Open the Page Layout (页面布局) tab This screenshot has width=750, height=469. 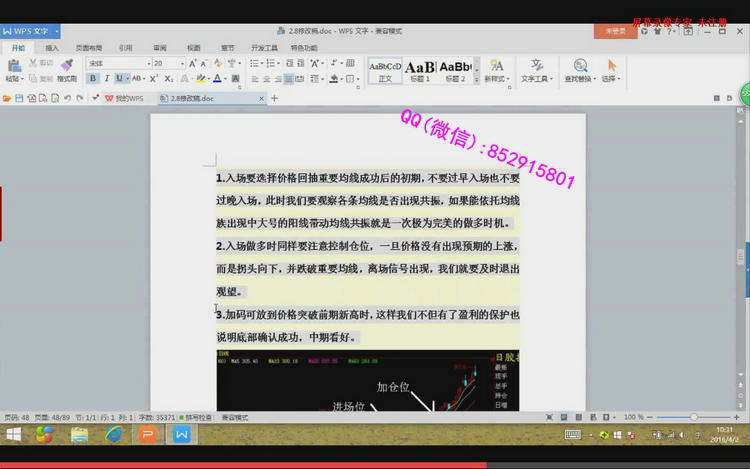[89, 47]
